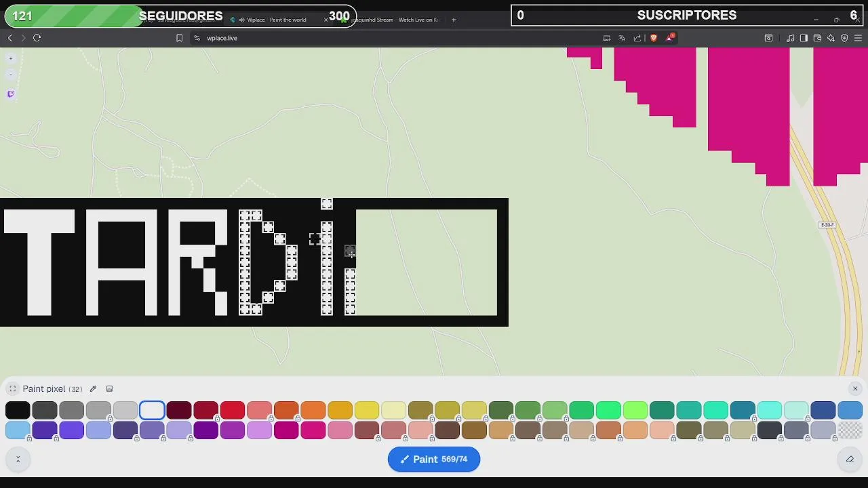The width and height of the screenshot is (868, 488).
Task: Select the transparent checkered swatch
Action: (850, 430)
